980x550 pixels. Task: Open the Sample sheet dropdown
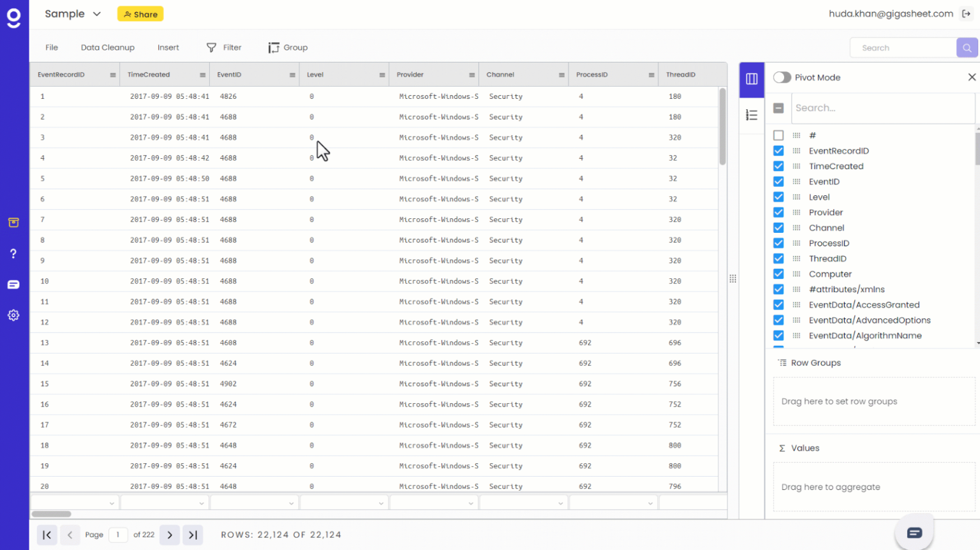(x=96, y=13)
